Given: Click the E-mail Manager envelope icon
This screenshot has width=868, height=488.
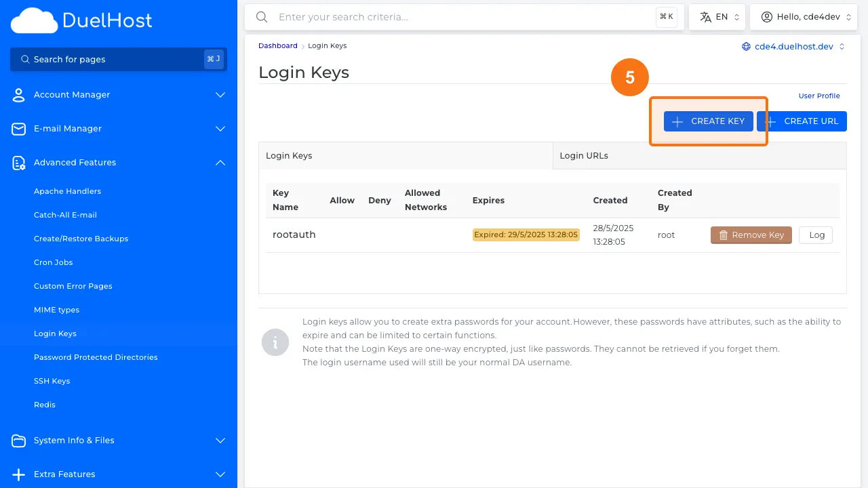Looking at the screenshot, I should pos(18,129).
